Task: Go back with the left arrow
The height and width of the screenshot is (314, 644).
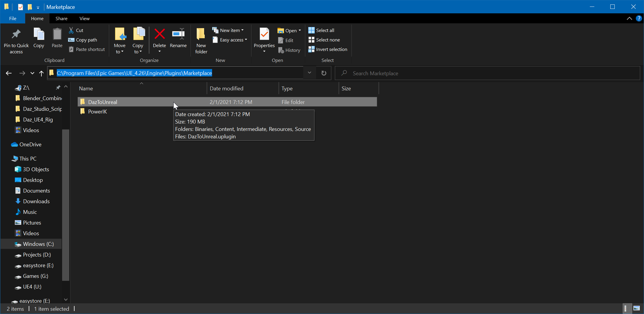Action: [x=9, y=73]
